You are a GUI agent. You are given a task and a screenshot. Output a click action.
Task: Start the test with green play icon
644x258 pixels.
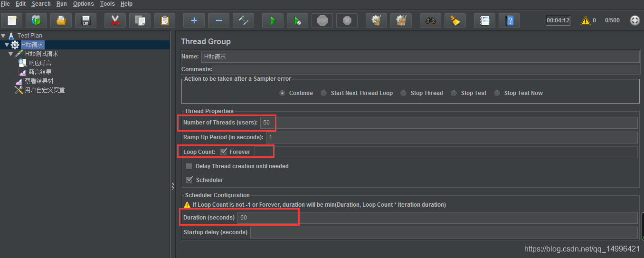coord(273,20)
